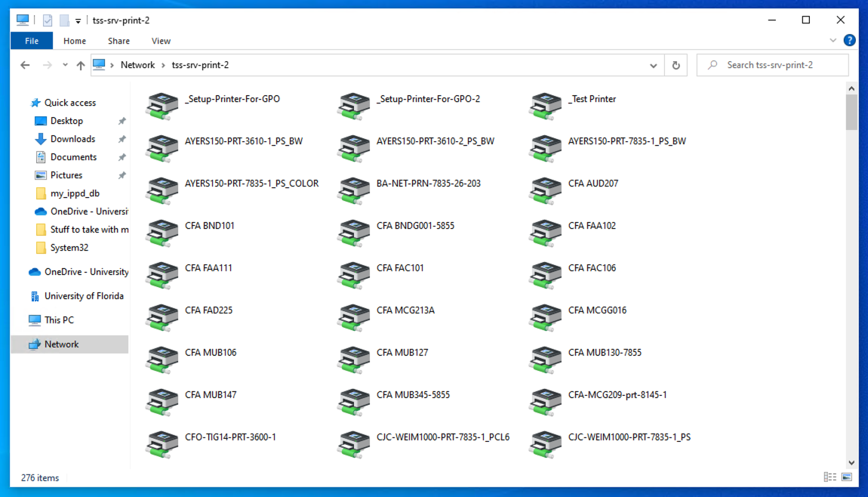Open the Customize Quick Access Toolbar dropdown
The height and width of the screenshot is (497, 868).
[x=78, y=21]
